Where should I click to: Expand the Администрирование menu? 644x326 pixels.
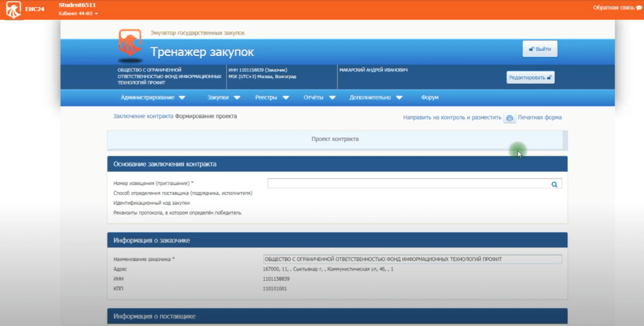click(153, 98)
